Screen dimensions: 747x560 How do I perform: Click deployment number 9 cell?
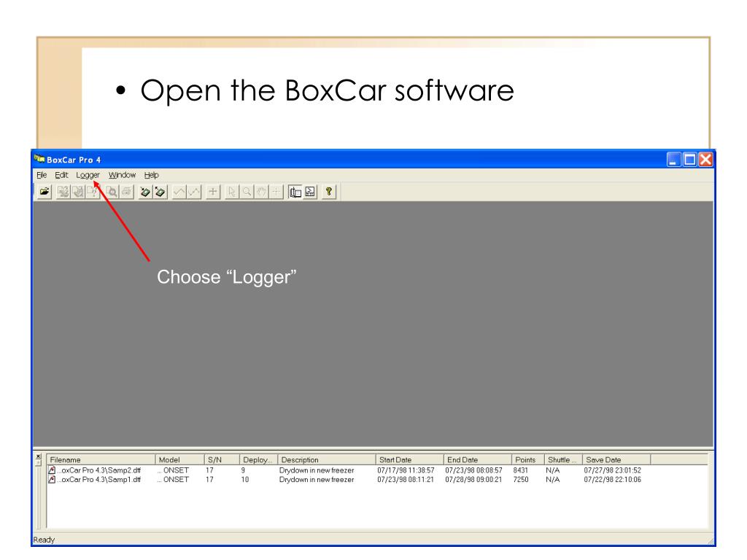[243, 470]
